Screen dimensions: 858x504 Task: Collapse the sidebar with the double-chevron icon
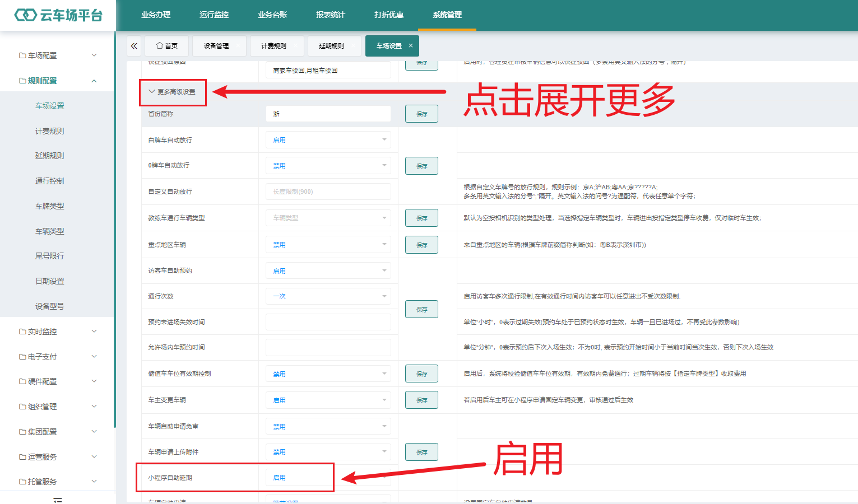(x=134, y=46)
